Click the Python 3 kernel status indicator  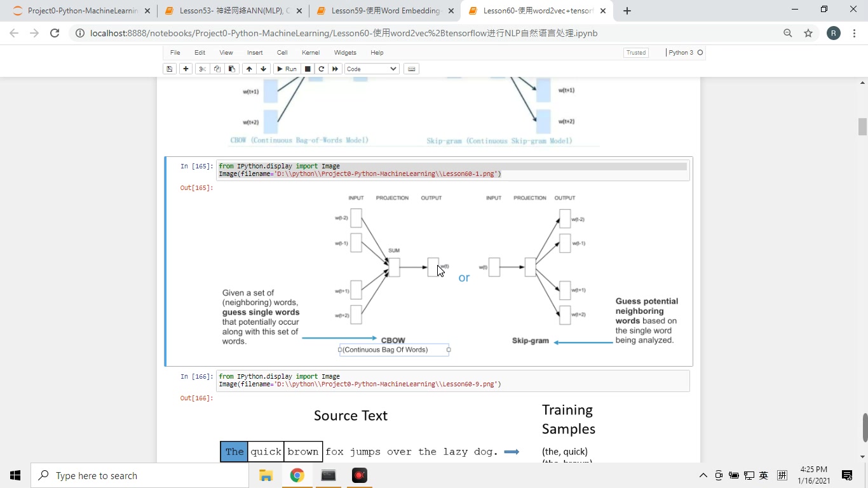coord(686,53)
